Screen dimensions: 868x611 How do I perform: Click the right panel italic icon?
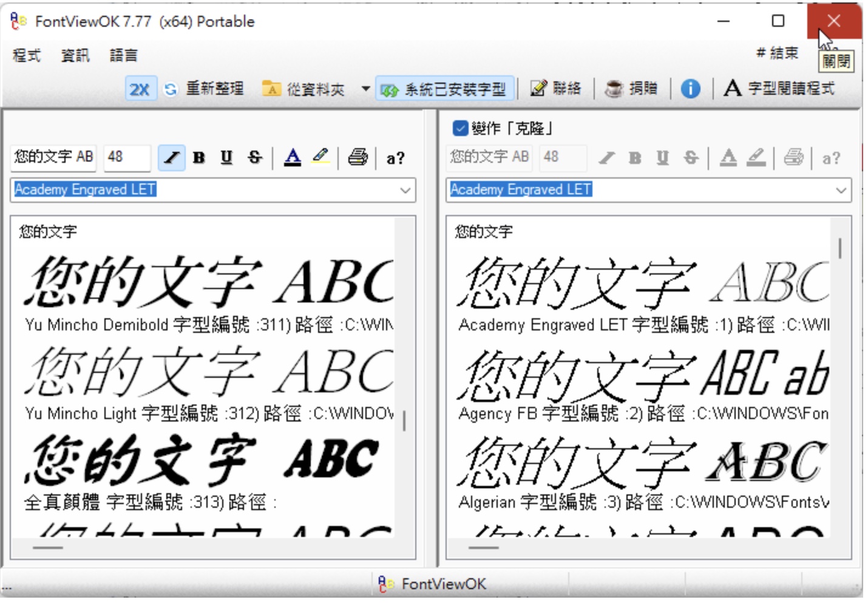pos(606,158)
